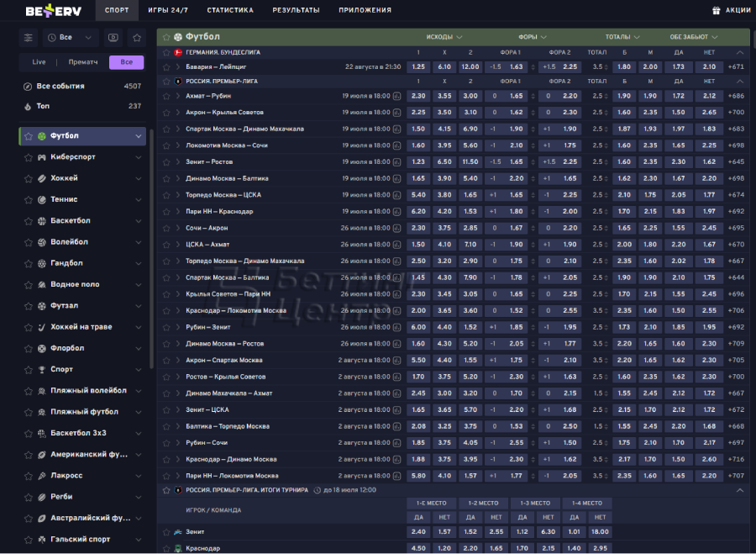Open favorites star filter in sidebar
The image size is (756, 554).
point(137,38)
